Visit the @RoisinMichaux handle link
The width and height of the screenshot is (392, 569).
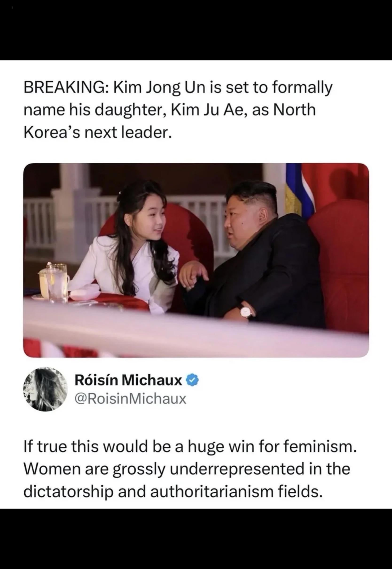click(130, 399)
